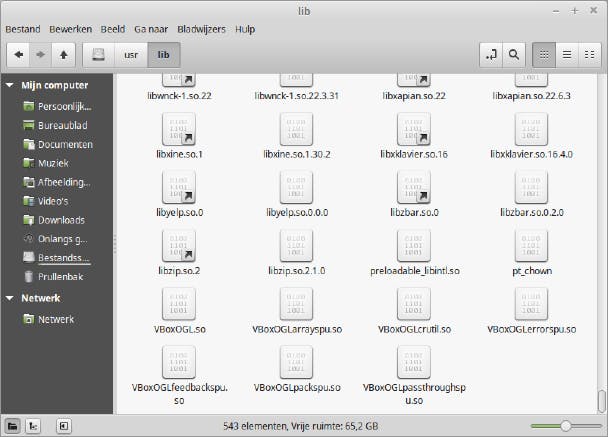This screenshot has height=437, width=608.
Task: Go forward with the right arrow button
Action: tap(40, 55)
